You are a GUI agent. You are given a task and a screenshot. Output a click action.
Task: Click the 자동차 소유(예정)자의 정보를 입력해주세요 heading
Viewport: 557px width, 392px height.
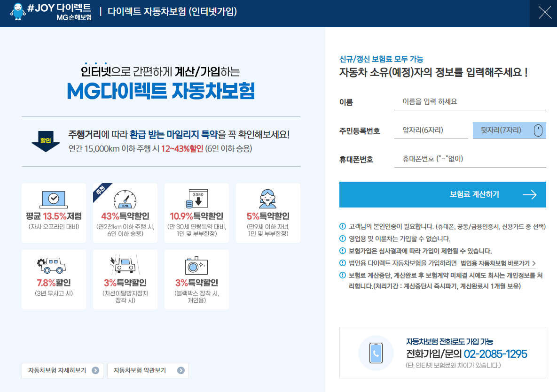coord(433,72)
